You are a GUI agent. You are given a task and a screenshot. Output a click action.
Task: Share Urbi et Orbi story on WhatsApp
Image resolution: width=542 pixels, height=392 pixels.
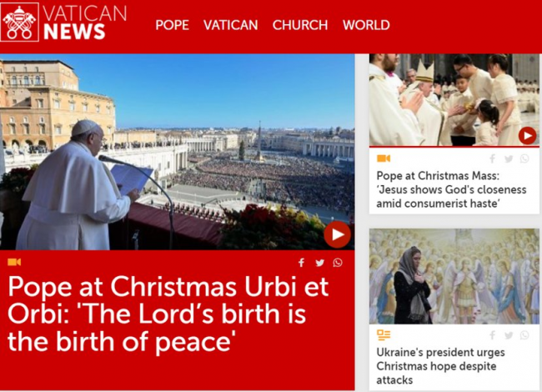click(338, 263)
